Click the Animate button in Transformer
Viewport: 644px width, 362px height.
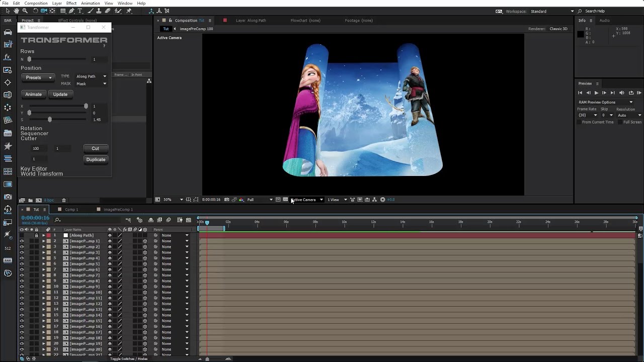click(34, 94)
